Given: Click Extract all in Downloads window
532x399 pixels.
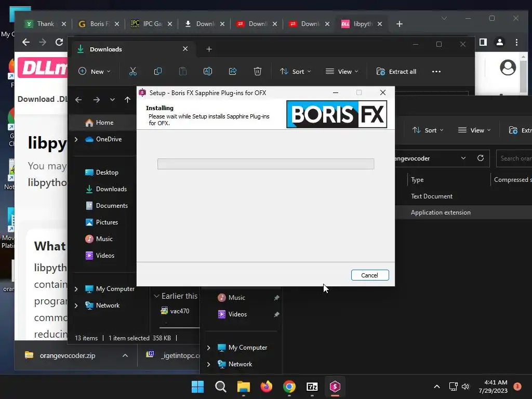Looking at the screenshot, I should (396, 71).
